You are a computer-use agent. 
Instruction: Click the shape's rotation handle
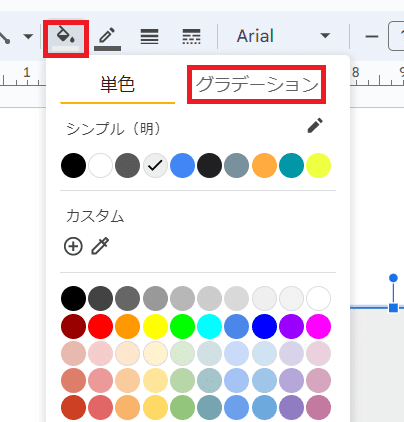click(x=393, y=278)
